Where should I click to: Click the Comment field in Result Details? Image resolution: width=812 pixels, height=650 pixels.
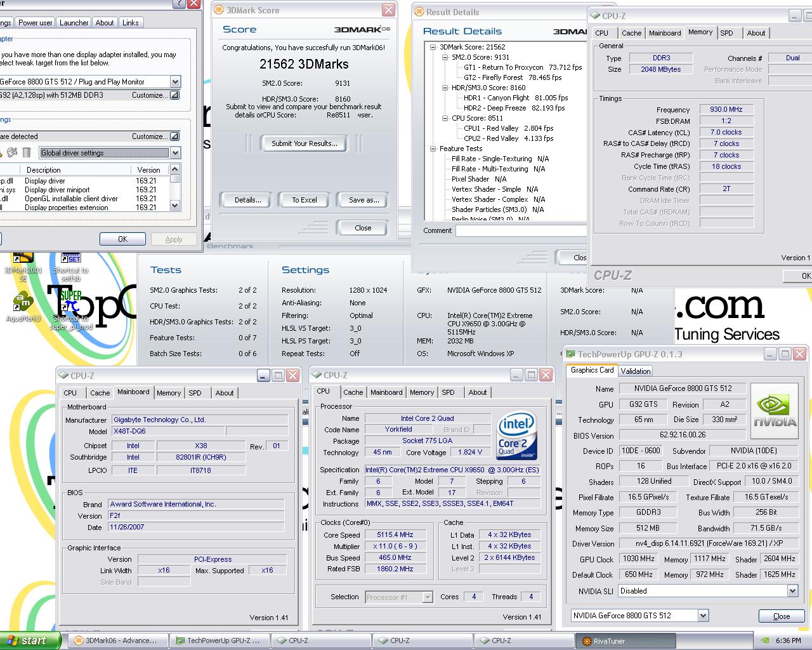pos(521,231)
